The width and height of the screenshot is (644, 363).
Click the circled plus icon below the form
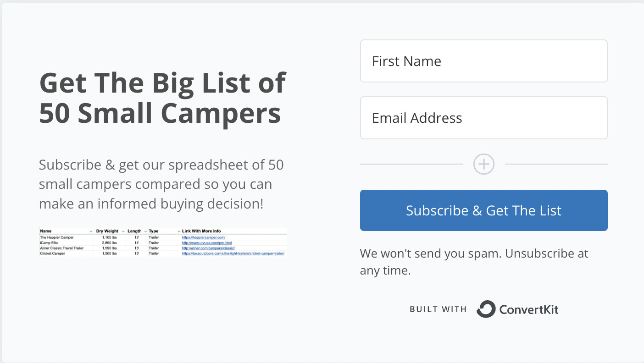click(x=483, y=164)
